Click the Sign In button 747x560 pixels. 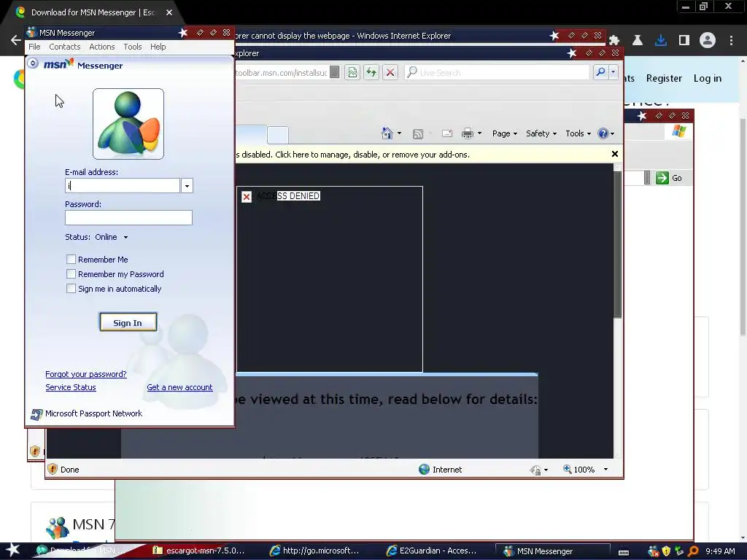[x=128, y=322]
